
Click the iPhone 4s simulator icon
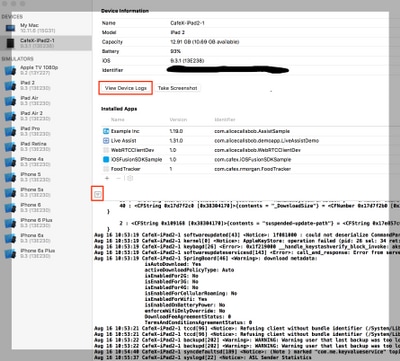pos(10,162)
